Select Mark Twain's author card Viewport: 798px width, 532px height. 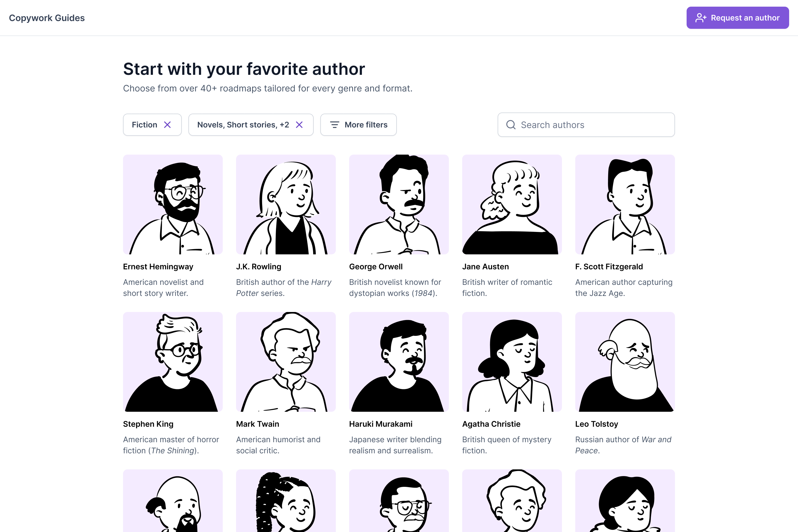pos(286,383)
